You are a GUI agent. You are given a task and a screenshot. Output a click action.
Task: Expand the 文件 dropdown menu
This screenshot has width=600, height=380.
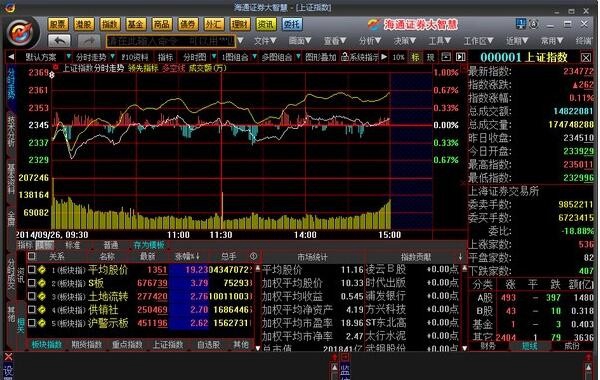(265, 41)
